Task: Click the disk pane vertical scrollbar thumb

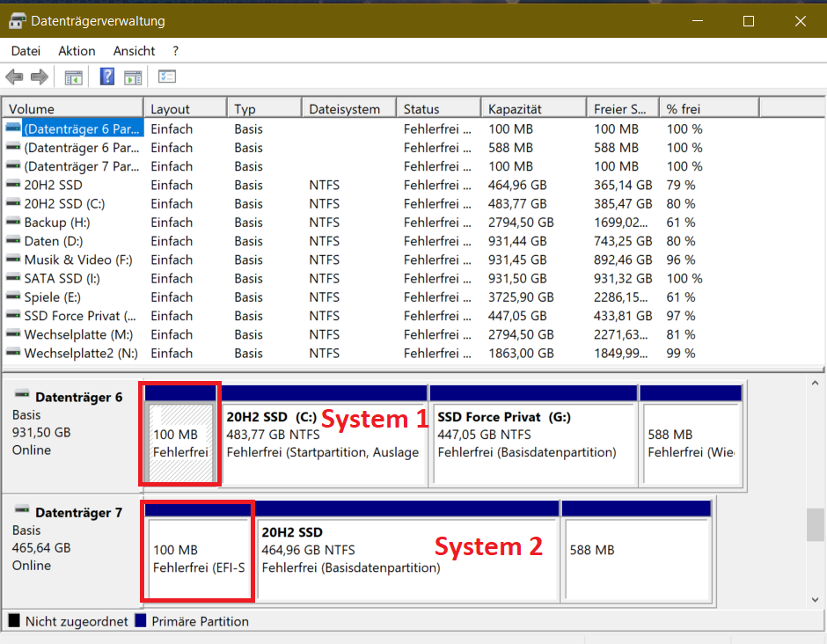Action: (816, 524)
